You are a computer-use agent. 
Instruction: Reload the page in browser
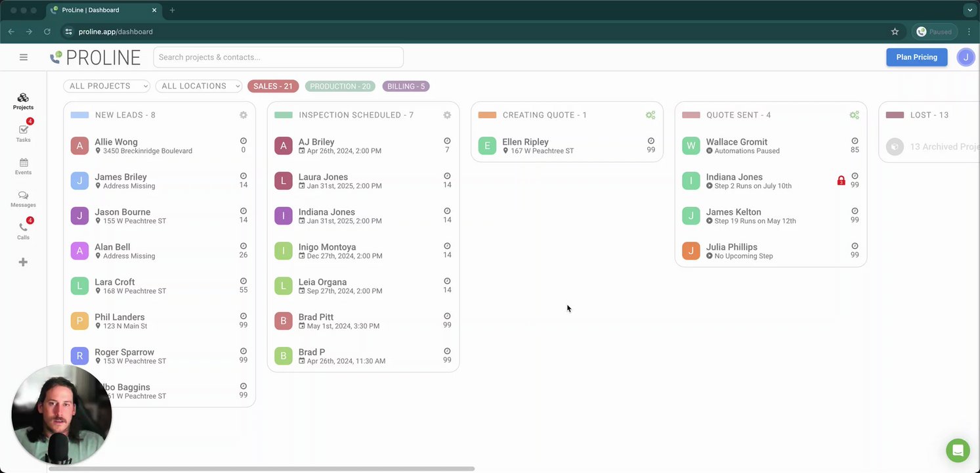[47, 32]
